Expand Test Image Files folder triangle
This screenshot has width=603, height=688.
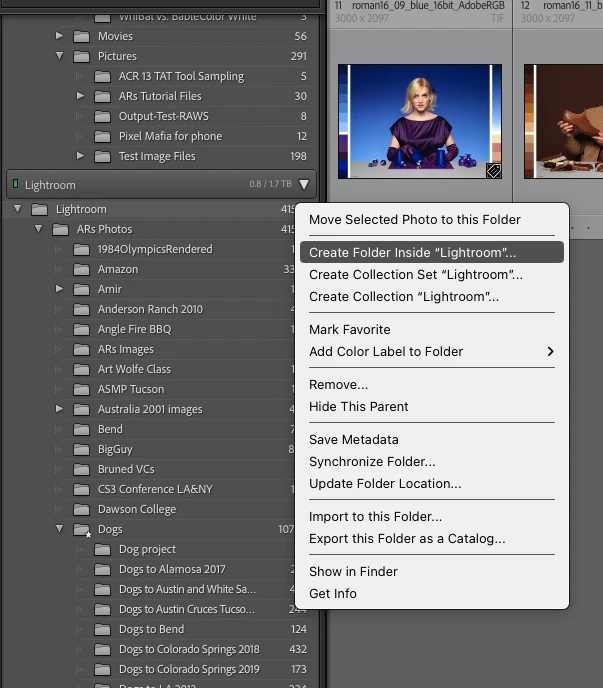click(80, 155)
